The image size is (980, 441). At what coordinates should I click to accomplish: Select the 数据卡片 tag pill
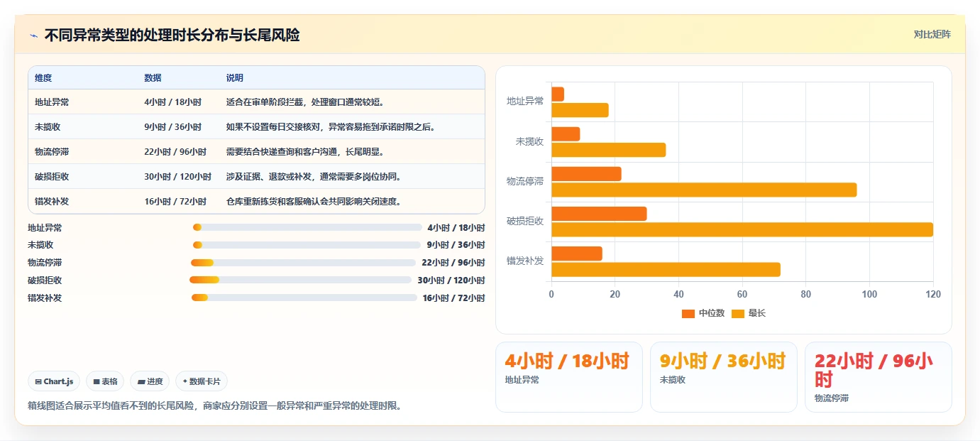pos(202,381)
